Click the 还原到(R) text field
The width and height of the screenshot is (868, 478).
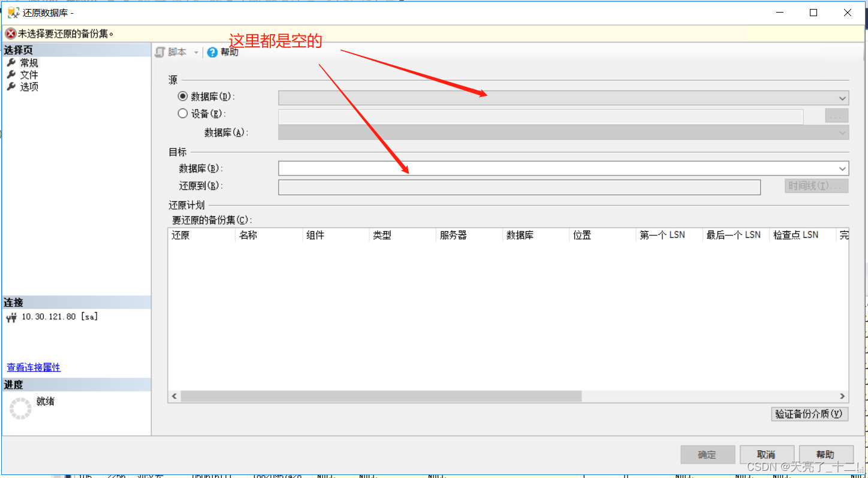click(519, 187)
